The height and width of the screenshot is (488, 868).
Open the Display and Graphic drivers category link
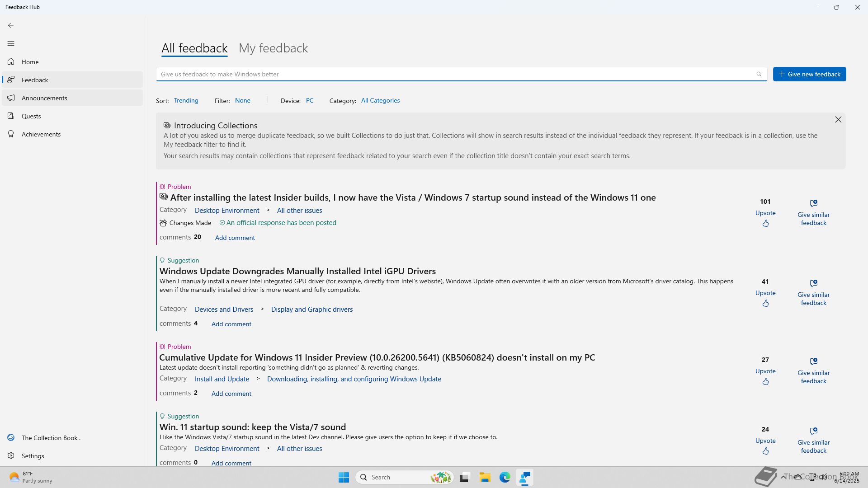click(311, 310)
